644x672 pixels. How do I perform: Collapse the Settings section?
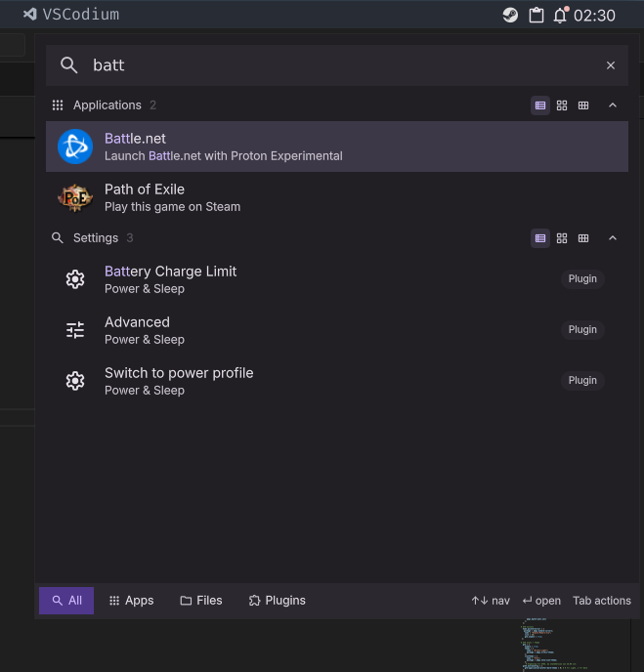pos(613,238)
